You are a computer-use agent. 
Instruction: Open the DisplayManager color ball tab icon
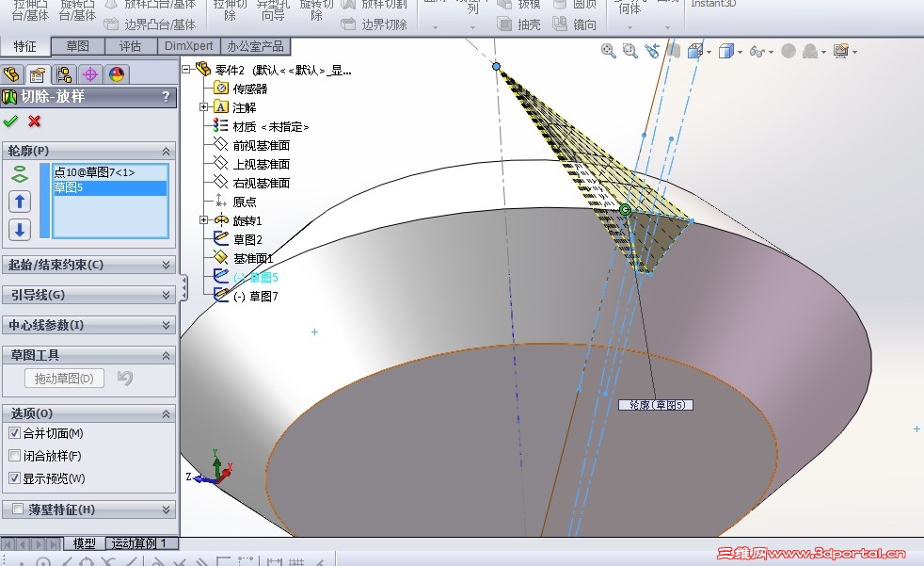coord(116,74)
